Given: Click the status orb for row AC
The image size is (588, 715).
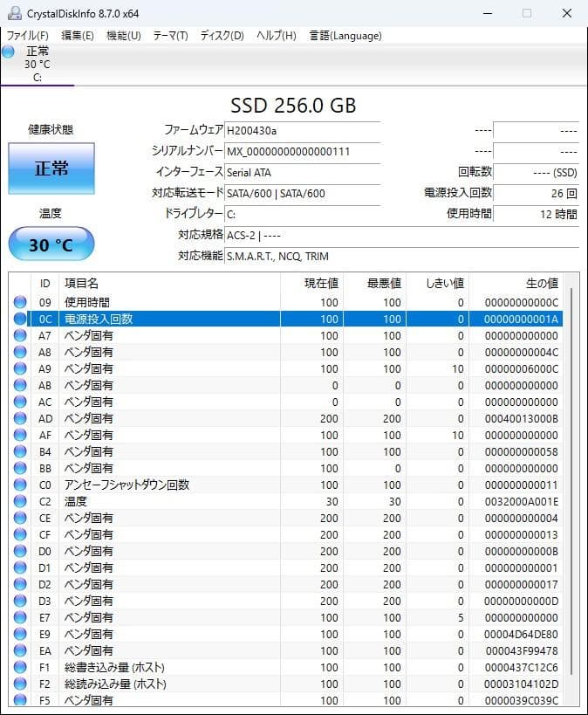Looking at the screenshot, I should point(20,402).
